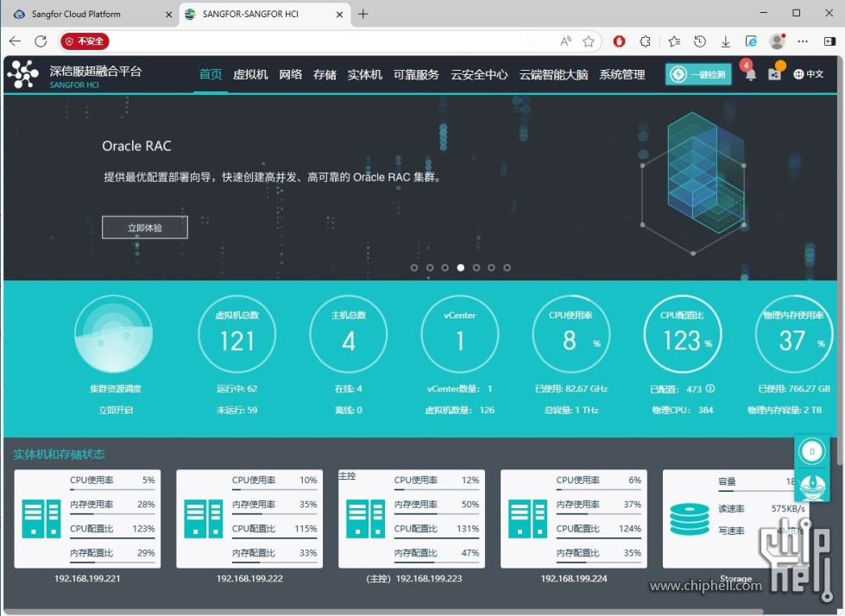Open the browser extensions puzzle icon
Image resolution: width=845 pixels, height=616 pixels.
645,41
